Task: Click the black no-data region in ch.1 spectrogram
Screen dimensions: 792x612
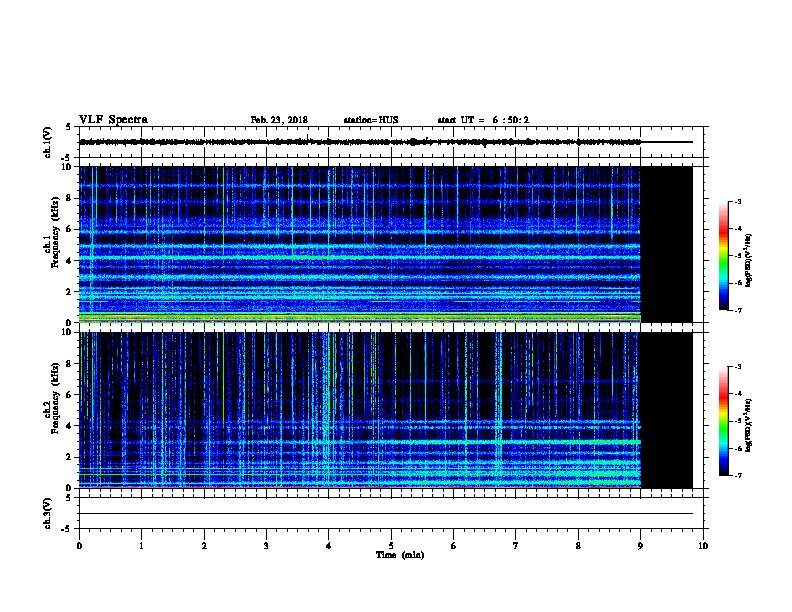Action: (667, 244)
